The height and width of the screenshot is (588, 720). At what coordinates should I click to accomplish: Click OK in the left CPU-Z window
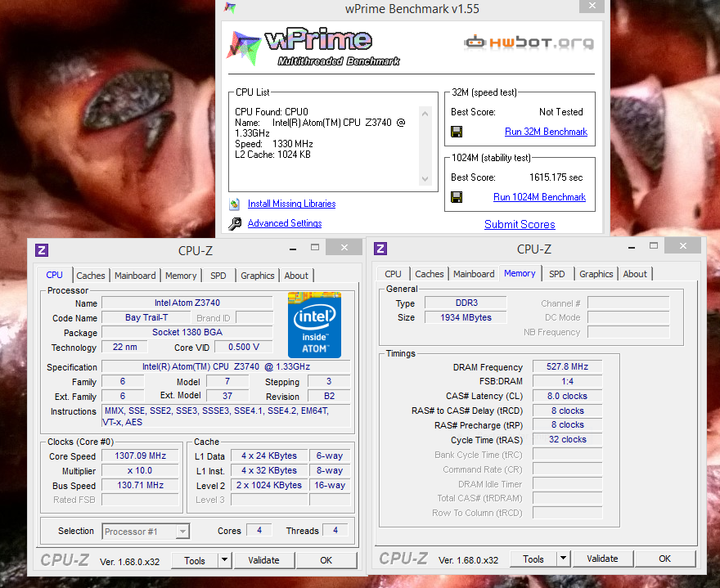326,560
